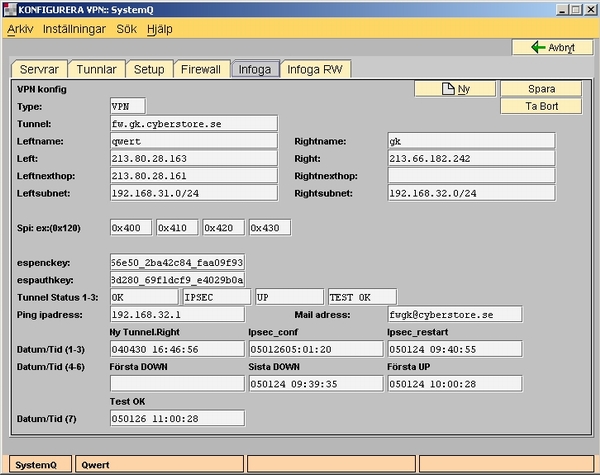Focus the espenckey input field
Screen dimensions: 600x475
tap(177, 261)
